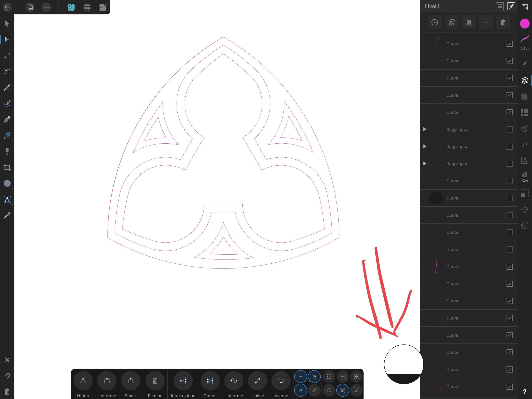Open the Layers studio icon
The height and width of the screenshot is (399, 532).
tap(525, 80)
